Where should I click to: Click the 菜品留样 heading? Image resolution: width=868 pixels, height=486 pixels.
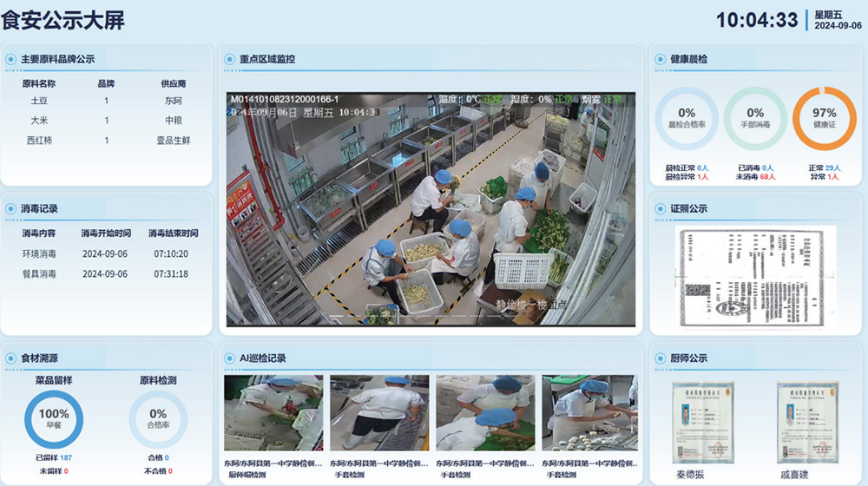[x=54, y=380]
